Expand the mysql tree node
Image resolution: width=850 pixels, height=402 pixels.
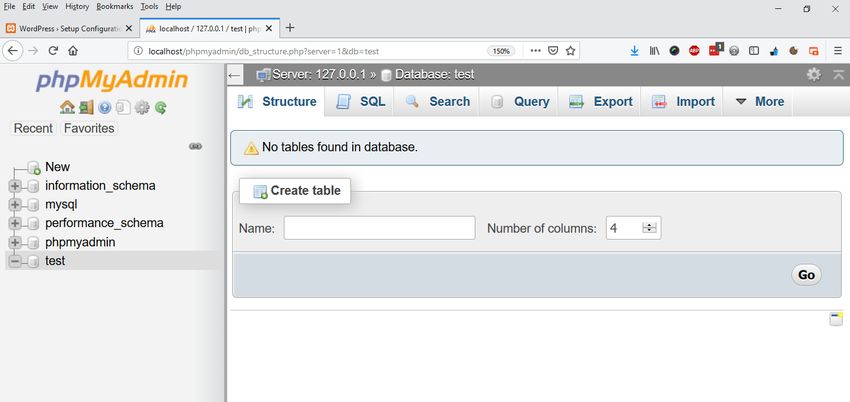[x=15, y=205]
